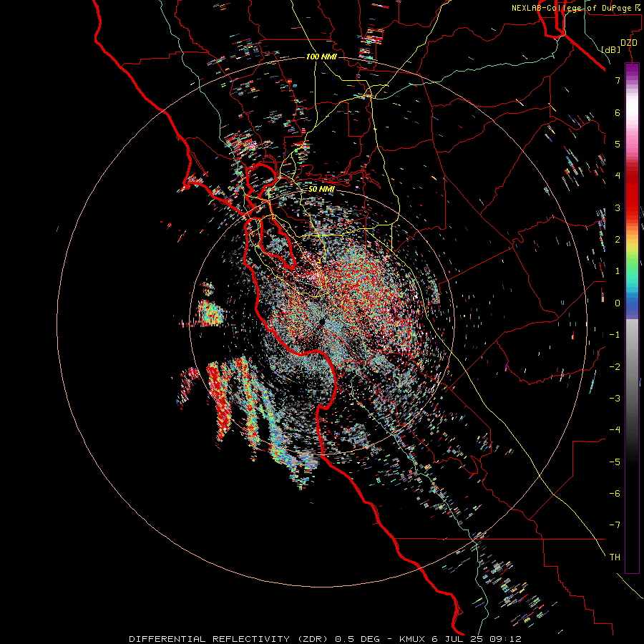Click the "4" value on the color scale

pyautogui.click(x=618, y=176)
